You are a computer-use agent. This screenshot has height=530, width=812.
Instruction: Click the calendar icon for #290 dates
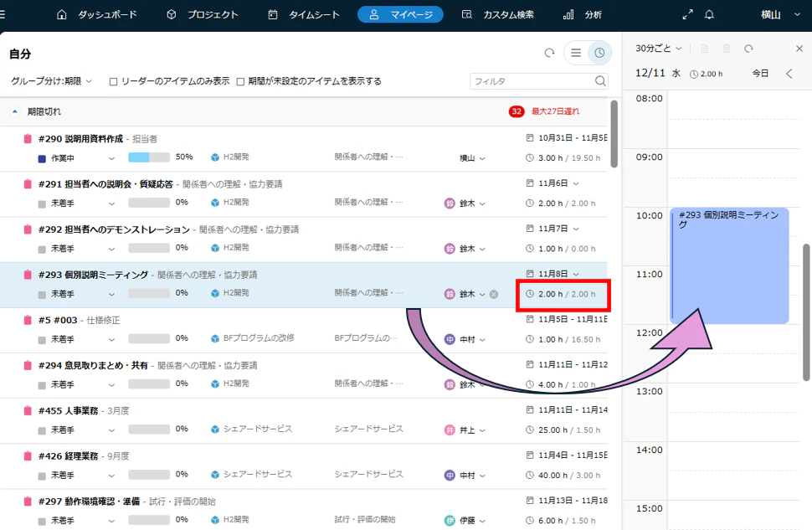tap(530, 138)
